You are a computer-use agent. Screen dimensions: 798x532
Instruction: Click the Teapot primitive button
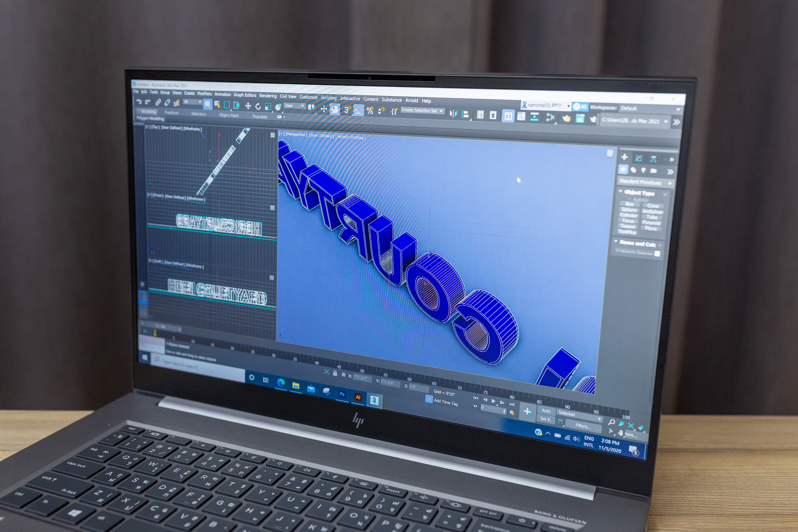click(627, 226)
